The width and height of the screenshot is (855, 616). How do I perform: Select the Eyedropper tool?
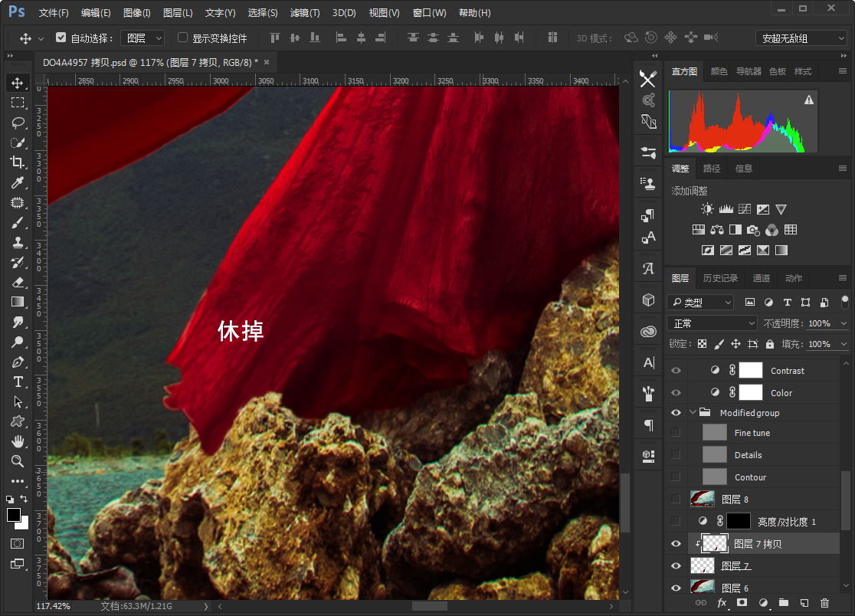coord(18,182)
